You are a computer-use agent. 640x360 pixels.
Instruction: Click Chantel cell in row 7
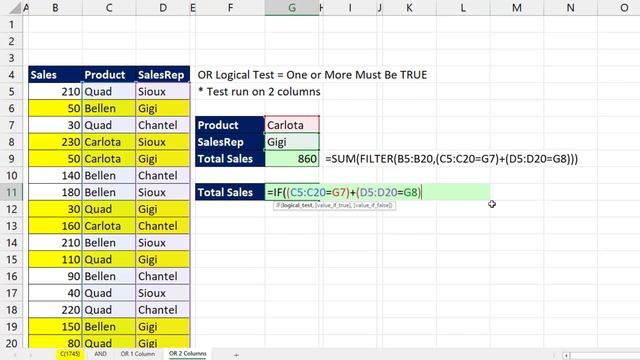click(x=162, y=125)
